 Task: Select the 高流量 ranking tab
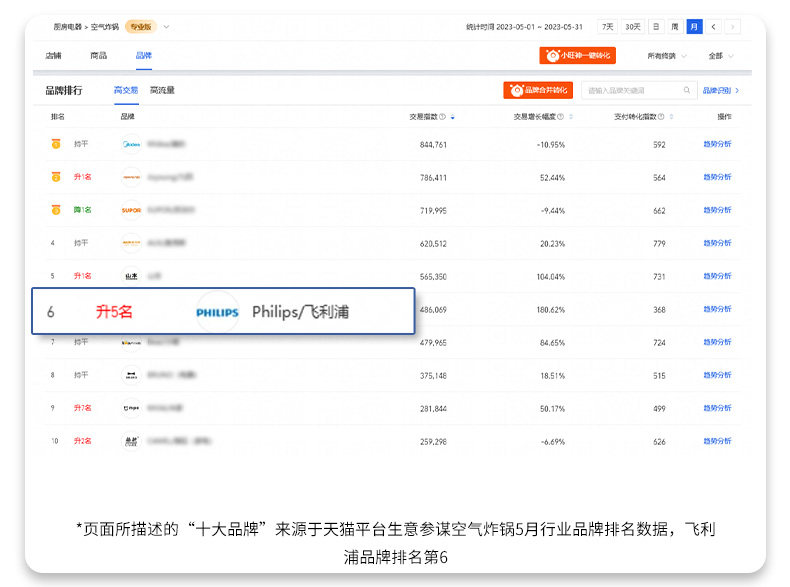162,90
